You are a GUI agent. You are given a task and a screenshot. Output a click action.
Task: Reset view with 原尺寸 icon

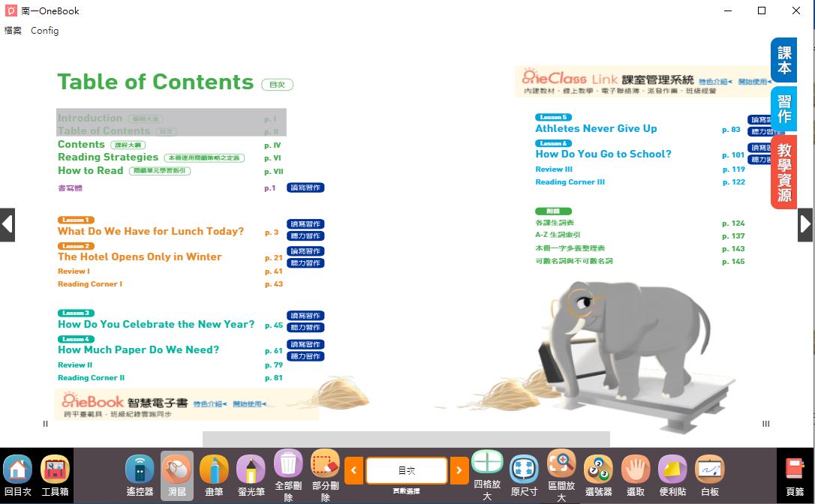[x=524, y=469]
